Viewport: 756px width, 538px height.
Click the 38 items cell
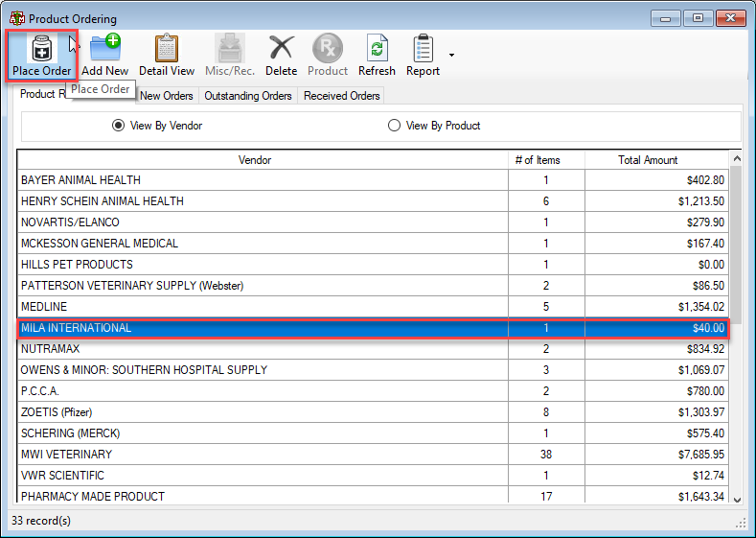[x=546, y=455]
